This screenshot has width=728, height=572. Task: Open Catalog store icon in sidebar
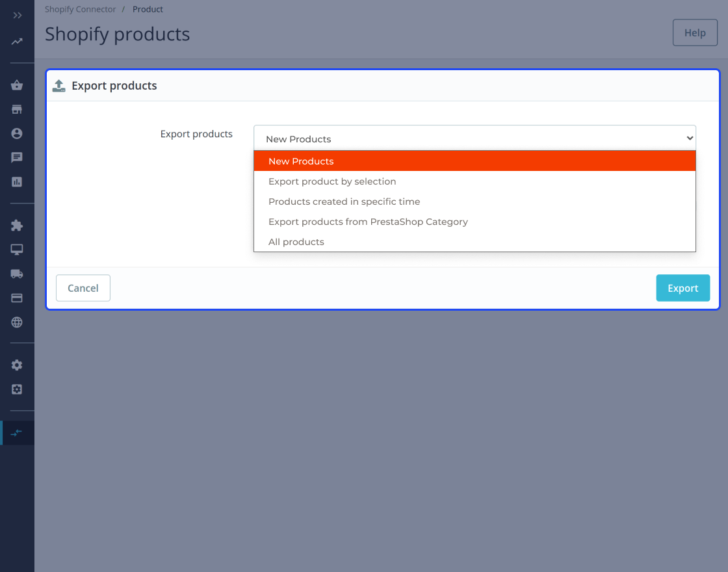point(17,110)
